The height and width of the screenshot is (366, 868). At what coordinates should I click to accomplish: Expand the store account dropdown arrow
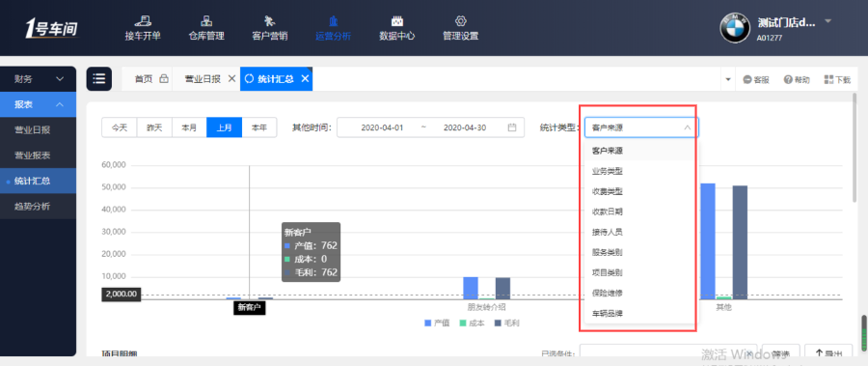(x=828, y=21)
